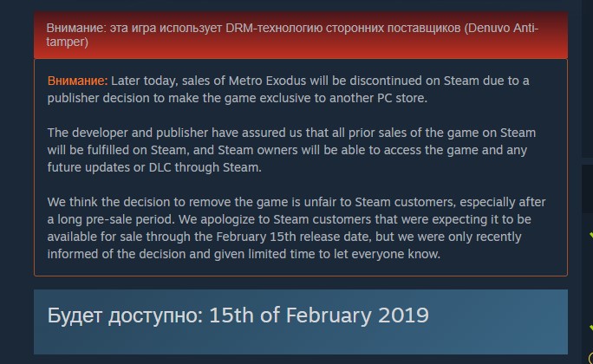Viewport: 593px width, 364px height.
Task: Click the "15th of February 2019" date text
Action: pyautogui.click(x=319, y=315)
